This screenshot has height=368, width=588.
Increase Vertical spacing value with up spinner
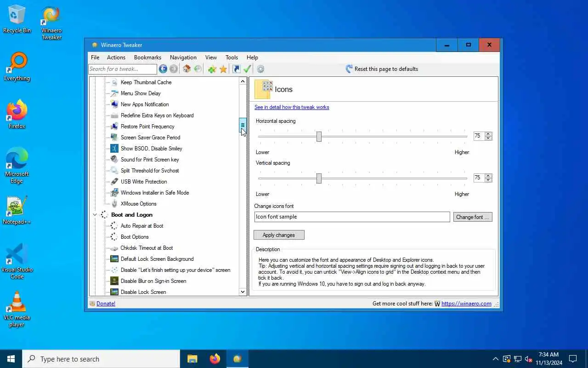point(488,176)
